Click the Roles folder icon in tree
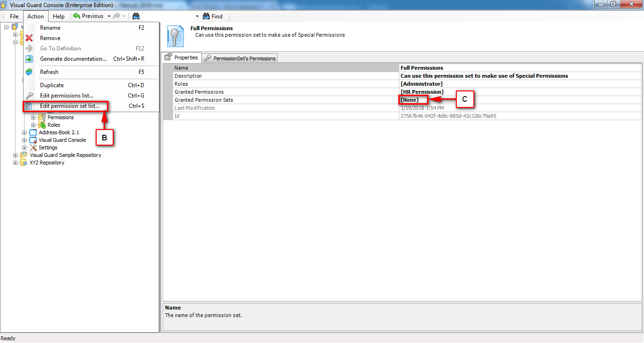Screen dimensions: 644x343 coord(42,125)
